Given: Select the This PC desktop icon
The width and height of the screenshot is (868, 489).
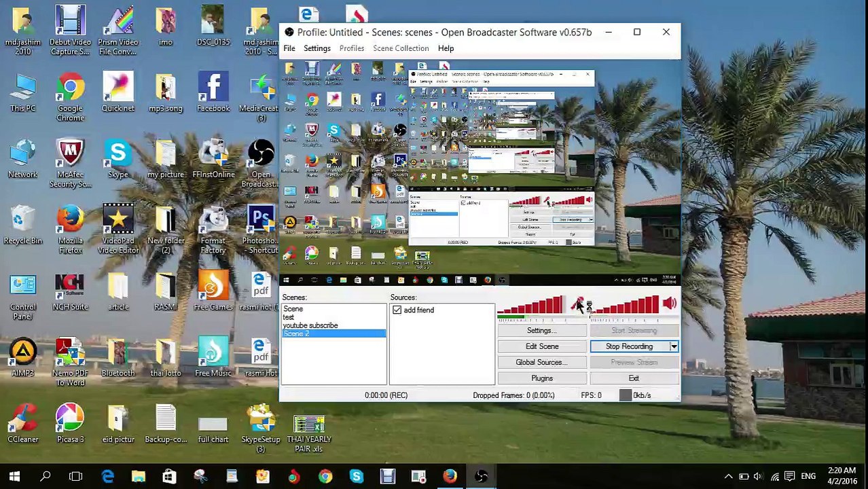Looking at the screenshot, I should (22, 92).
